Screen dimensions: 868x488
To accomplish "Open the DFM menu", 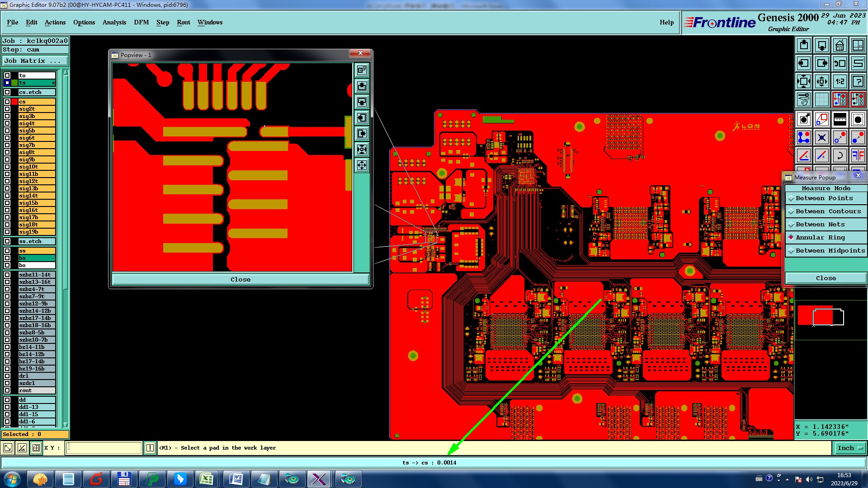I will 141,22.
